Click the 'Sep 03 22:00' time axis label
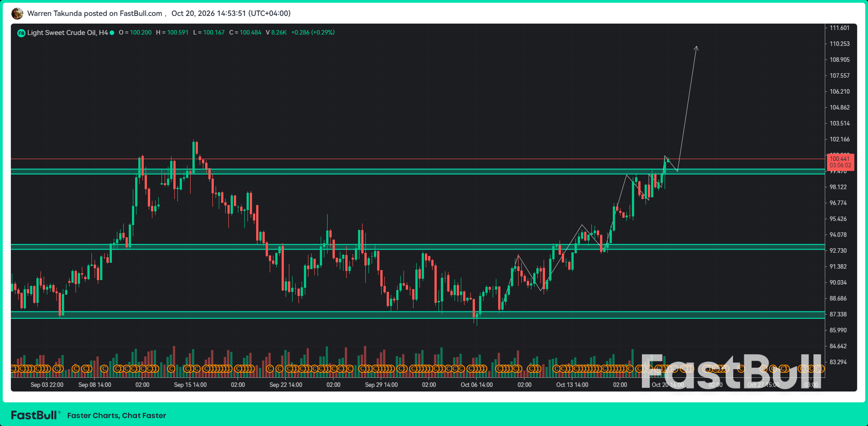 (47, 385)
